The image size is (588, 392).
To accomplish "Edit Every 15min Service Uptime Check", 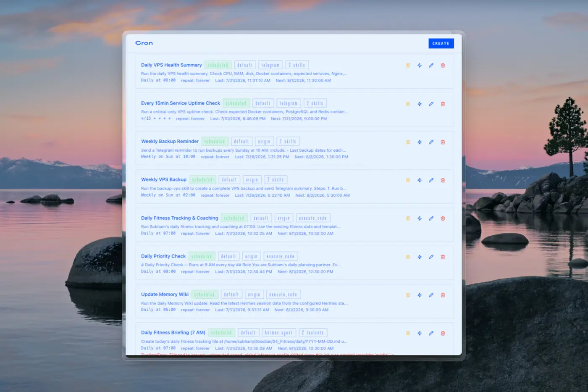I will (x=431, y=104).
